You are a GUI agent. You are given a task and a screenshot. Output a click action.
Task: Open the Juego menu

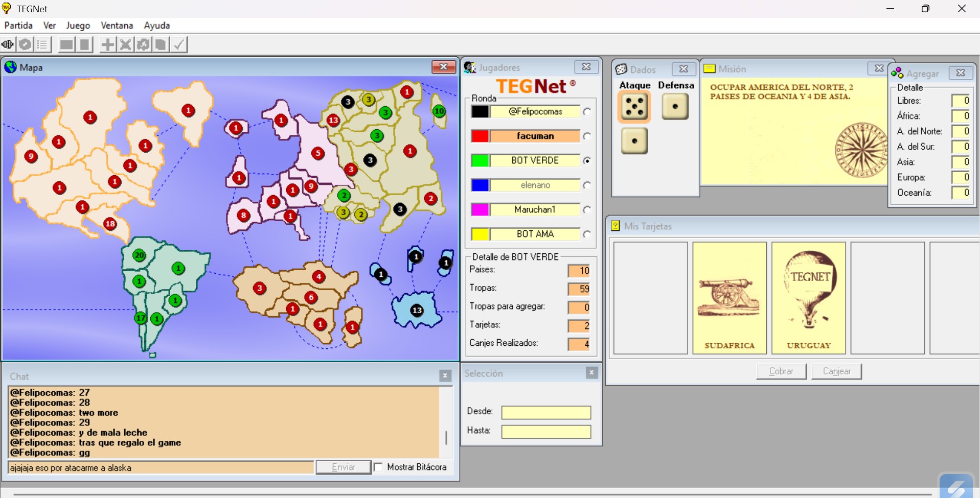(x=78, y=26)
